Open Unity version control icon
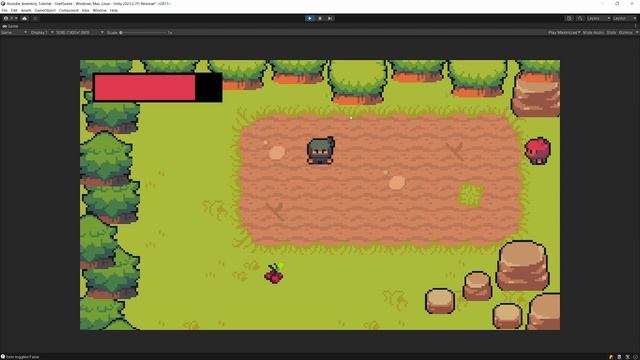The image size is (640, 360). [35, 18]
